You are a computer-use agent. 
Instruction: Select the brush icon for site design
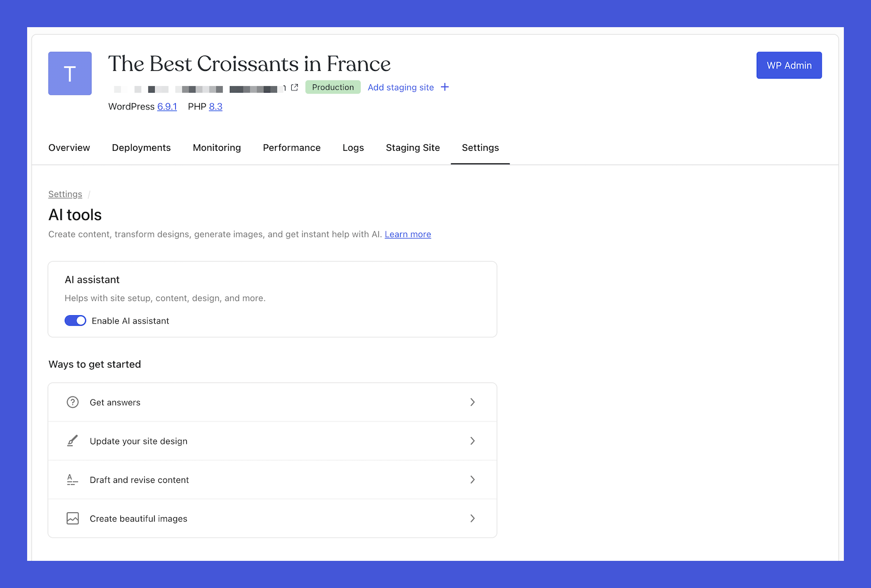point(72,441)
